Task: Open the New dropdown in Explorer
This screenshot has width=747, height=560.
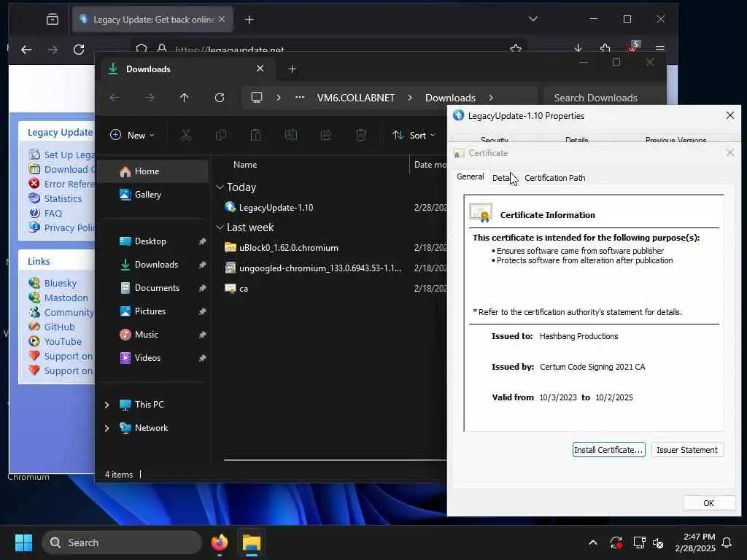Action: click(132, 135)
